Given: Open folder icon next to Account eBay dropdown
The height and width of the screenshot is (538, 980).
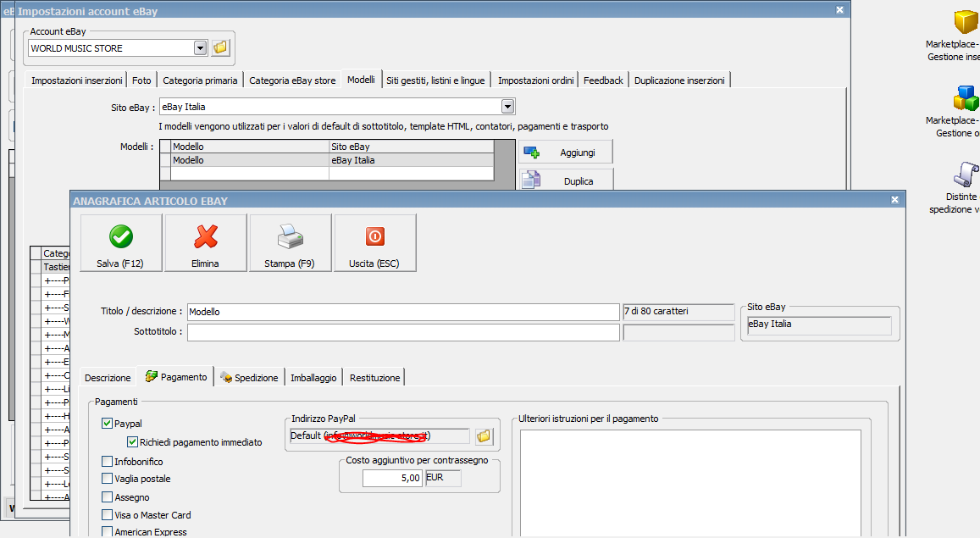Looking at the screenshot, I should click(220, 47).
